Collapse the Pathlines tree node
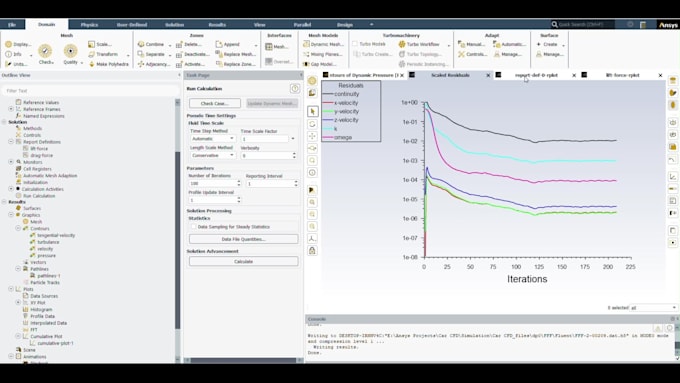 [x=18, y=269]
